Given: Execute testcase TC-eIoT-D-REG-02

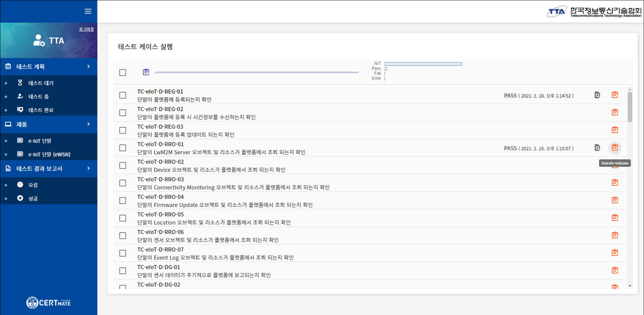Looking at the screenshot, I should pyautogui.click(x=615, y=112).
